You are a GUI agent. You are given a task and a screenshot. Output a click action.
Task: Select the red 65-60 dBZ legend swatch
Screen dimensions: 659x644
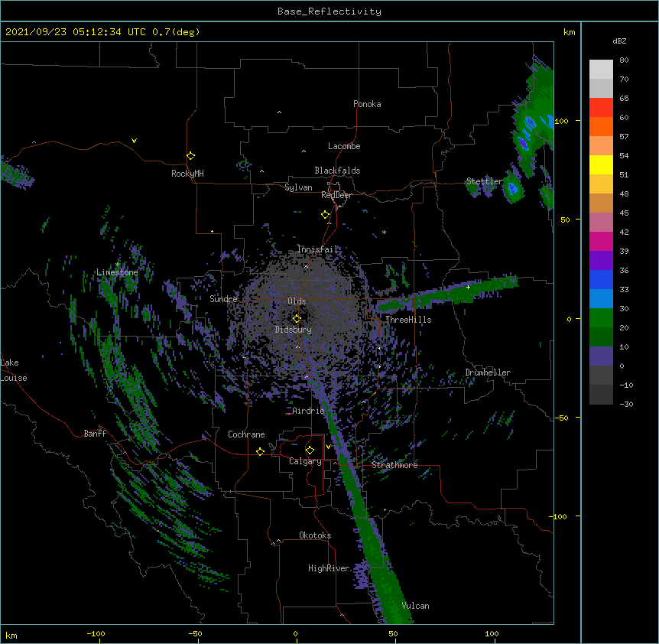[601, 108]
